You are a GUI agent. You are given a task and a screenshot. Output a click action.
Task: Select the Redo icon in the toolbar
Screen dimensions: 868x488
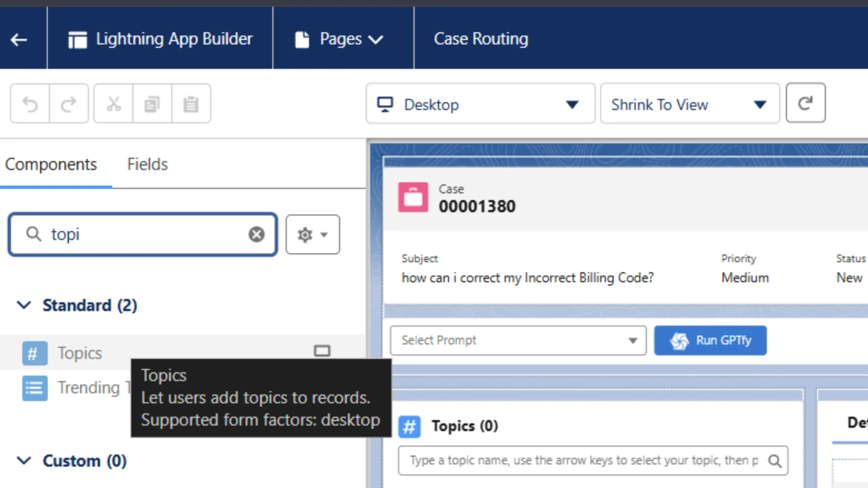(x=68, y=103)
